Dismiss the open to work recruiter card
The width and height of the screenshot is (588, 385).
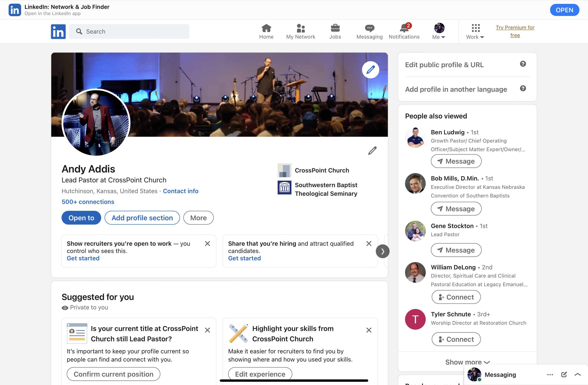[207, 244]
